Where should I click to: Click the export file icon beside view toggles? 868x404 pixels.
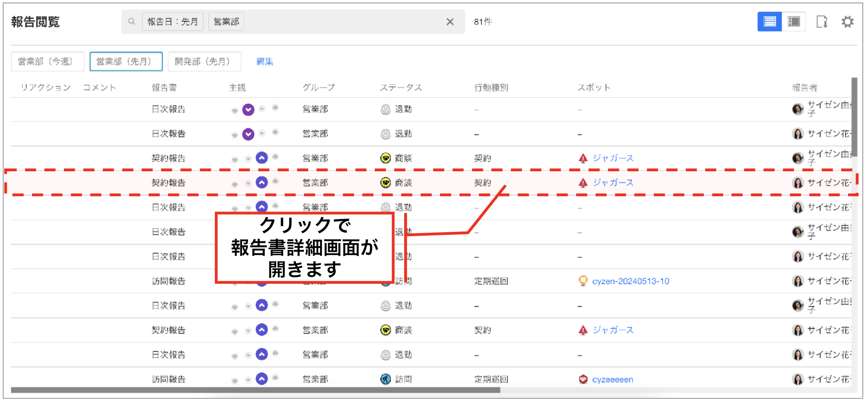click(821, 22)
